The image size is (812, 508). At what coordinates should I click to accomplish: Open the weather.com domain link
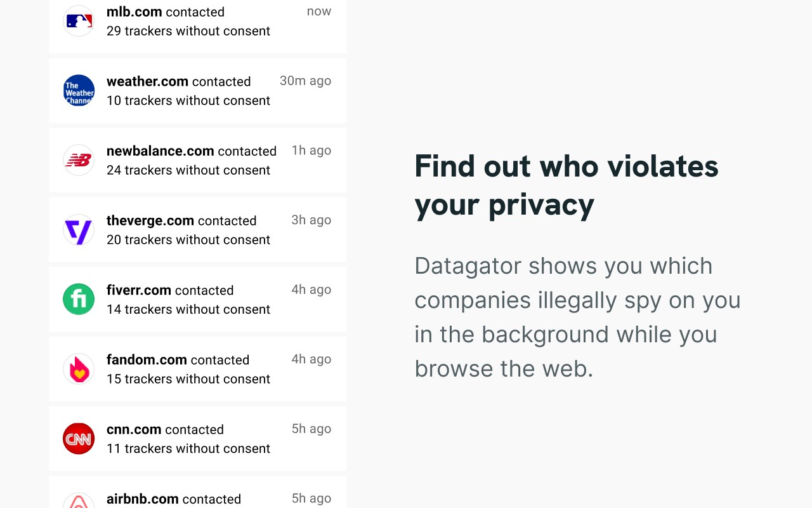pos(147,81)
